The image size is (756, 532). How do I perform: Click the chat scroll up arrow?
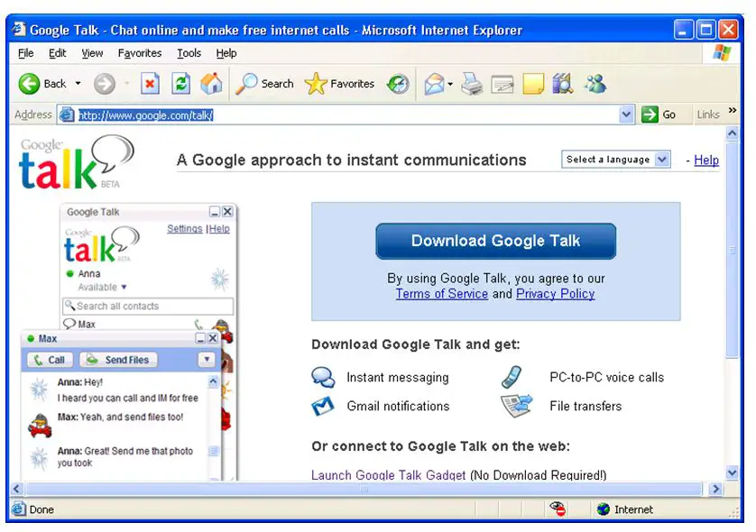click(x=213, y=382)
